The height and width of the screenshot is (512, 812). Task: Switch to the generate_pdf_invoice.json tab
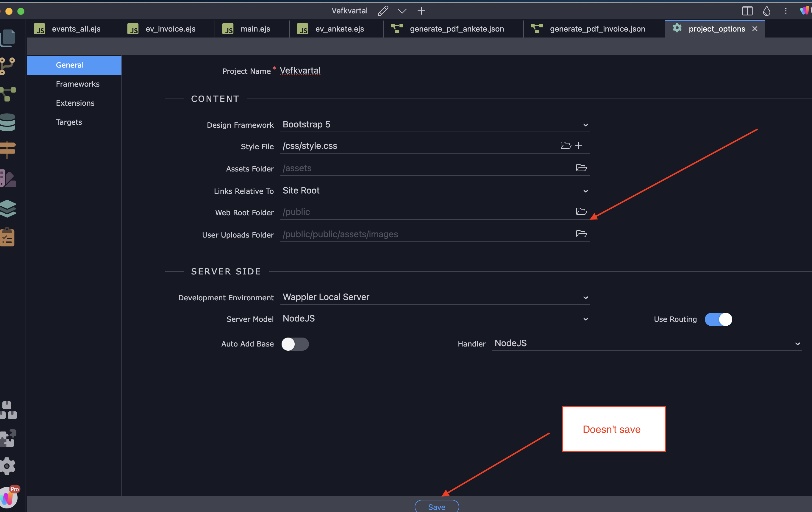[594, 29]
